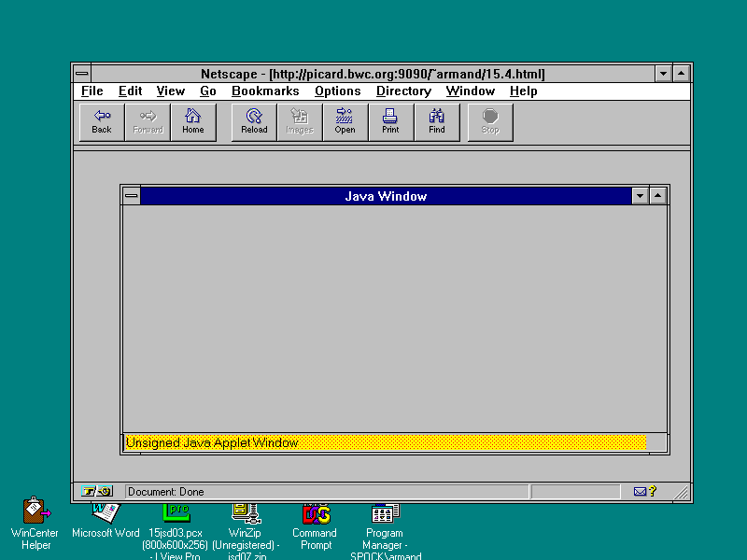Open the Directory menu

pyautogui.click(x=403, y=91)
